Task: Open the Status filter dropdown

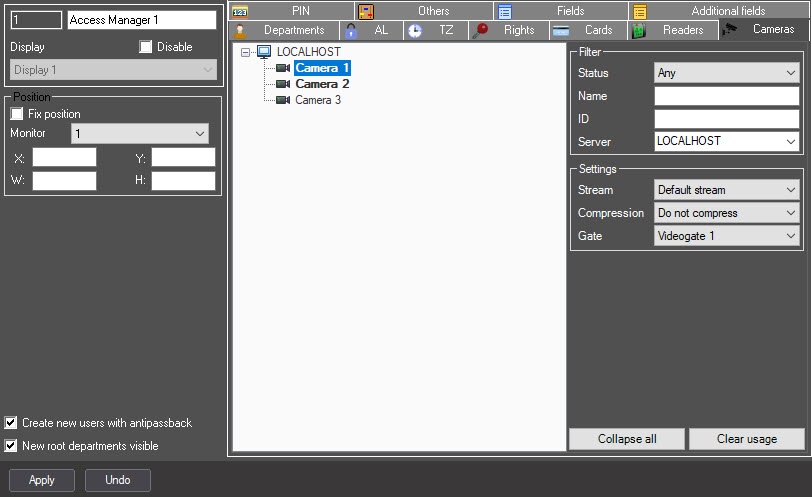Action: click(x=727, y=73)
